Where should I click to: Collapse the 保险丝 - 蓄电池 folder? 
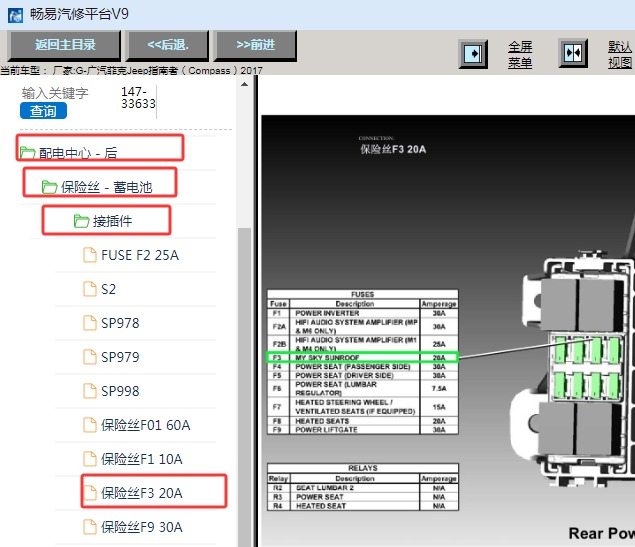coord(107,187)
